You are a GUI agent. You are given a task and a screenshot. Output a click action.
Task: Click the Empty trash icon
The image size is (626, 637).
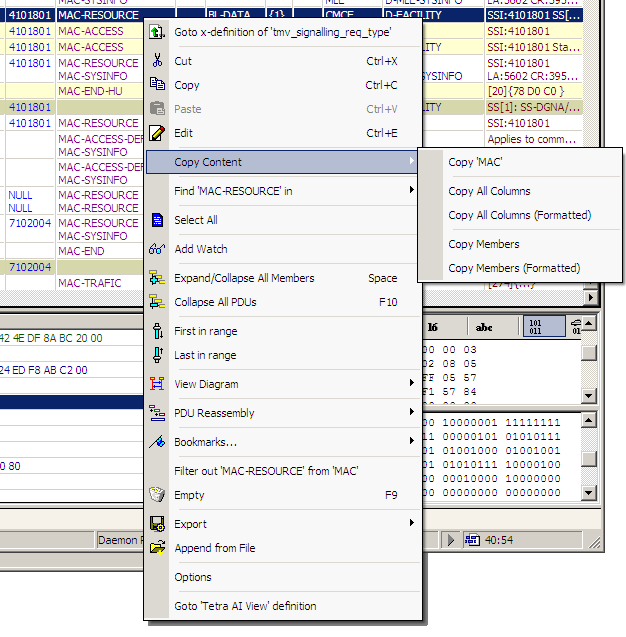click(x=156, y=495)
